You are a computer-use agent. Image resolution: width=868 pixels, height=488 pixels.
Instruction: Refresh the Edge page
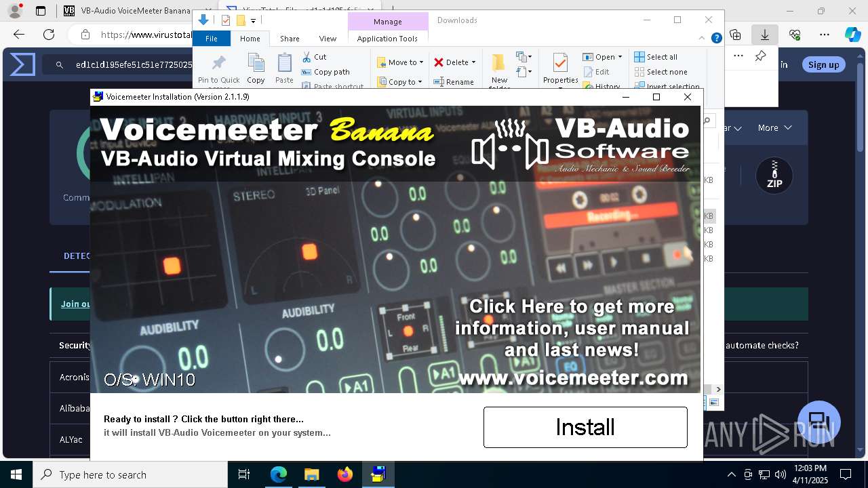[x=49, y=35]
